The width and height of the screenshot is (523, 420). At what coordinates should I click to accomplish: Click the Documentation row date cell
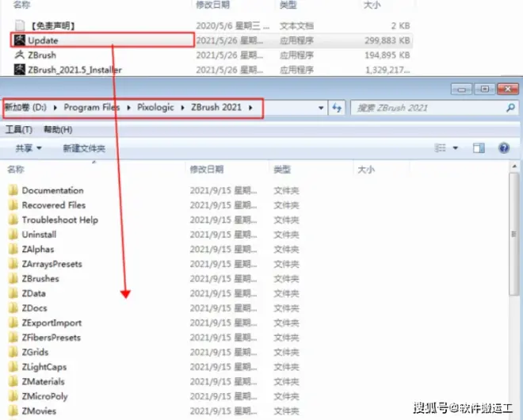(x=223, y=190)
